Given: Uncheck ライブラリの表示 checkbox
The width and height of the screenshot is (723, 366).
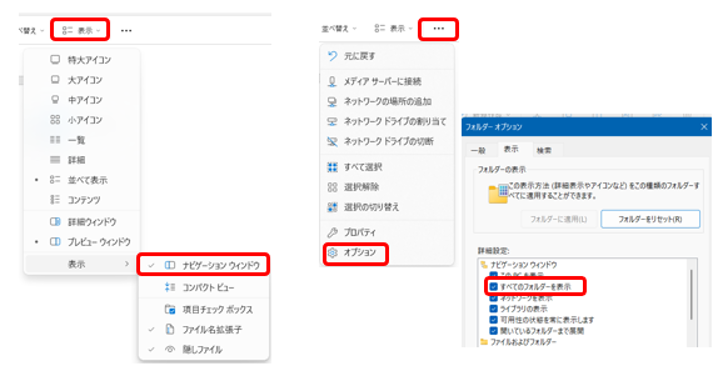Looking at the screenshot, I should point(493,309).
